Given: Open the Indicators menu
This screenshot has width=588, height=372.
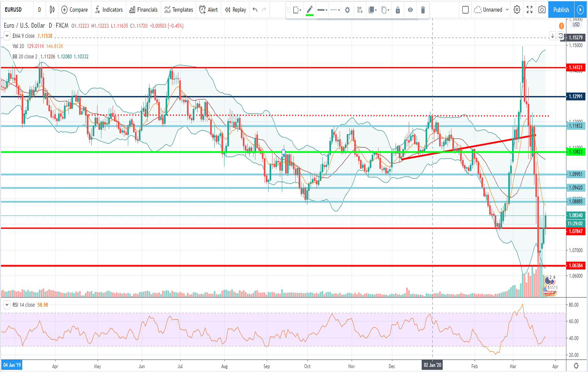Looking at the screenshot, I should coord(109,10).
